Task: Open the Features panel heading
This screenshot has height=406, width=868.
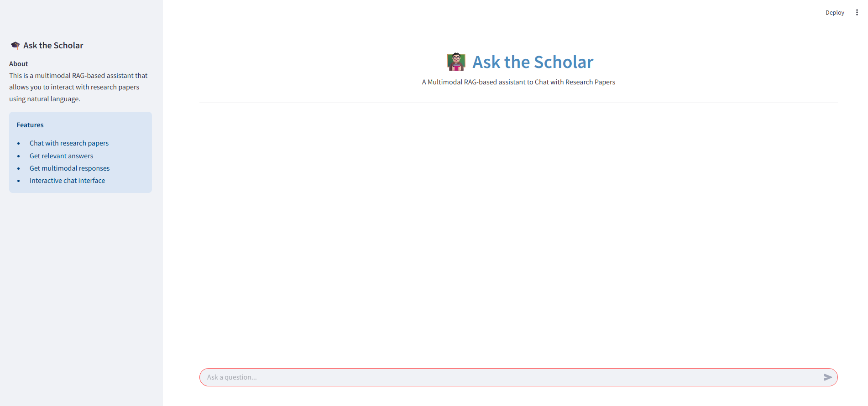Action: (x=30, y=125)
